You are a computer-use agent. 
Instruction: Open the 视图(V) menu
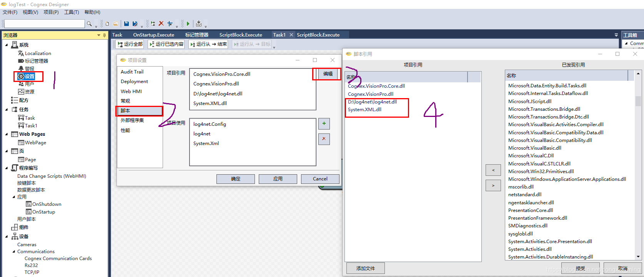pos(30,12)
